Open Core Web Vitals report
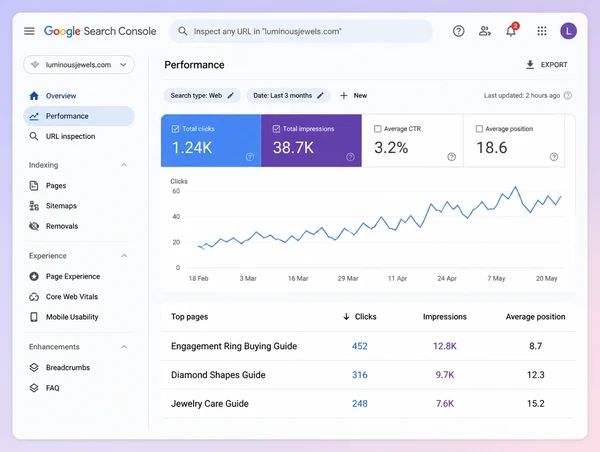The height and width of the screenshot is (452, 600). [x=79, y=297]
